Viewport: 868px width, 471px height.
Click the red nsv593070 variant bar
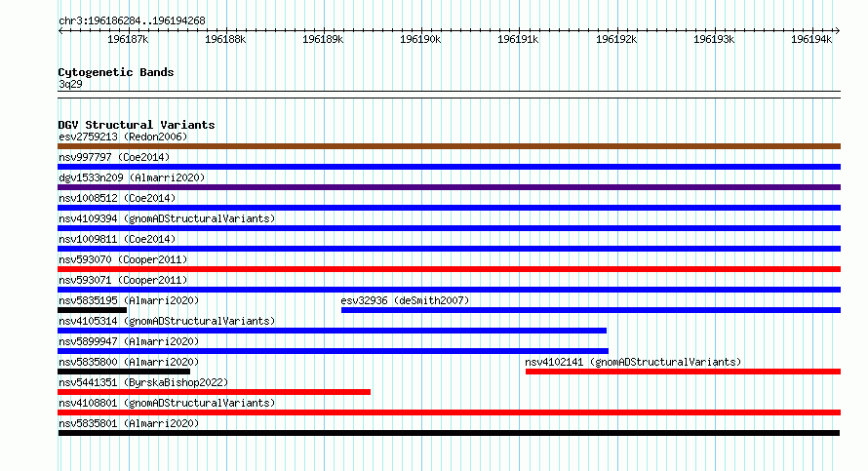[449, 269]
